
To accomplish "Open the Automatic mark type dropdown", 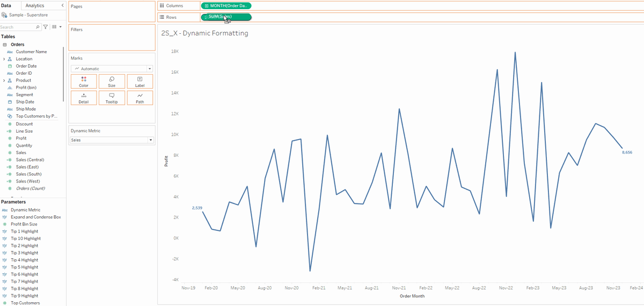I will (x=112, y=69).
